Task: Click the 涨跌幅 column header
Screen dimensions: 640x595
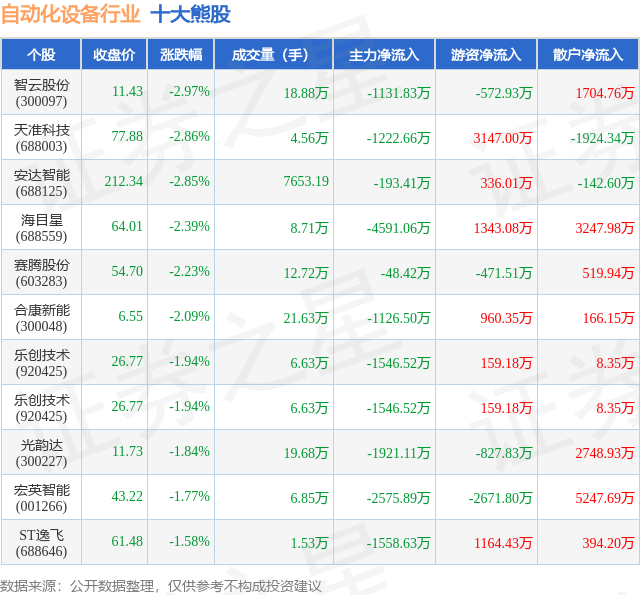Action: 181,54
